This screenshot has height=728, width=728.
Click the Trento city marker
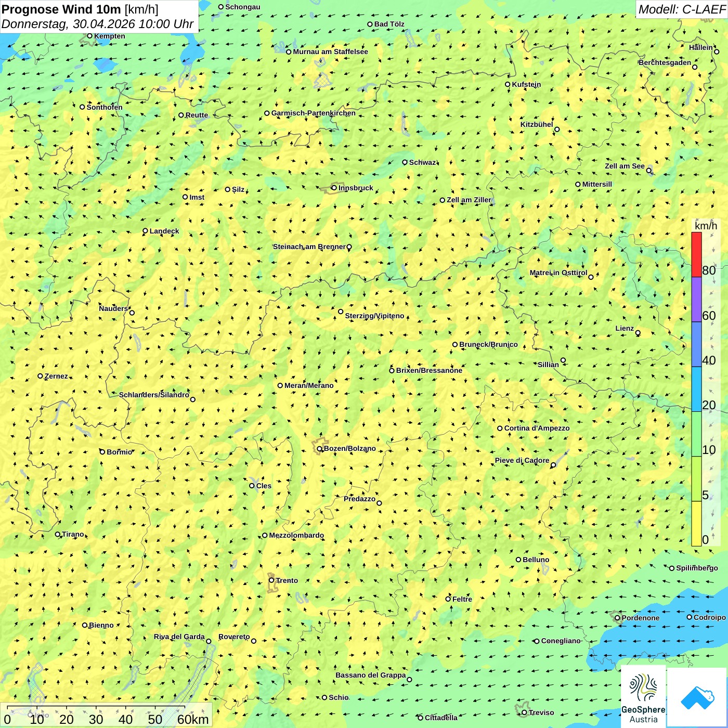pos(271,580)
